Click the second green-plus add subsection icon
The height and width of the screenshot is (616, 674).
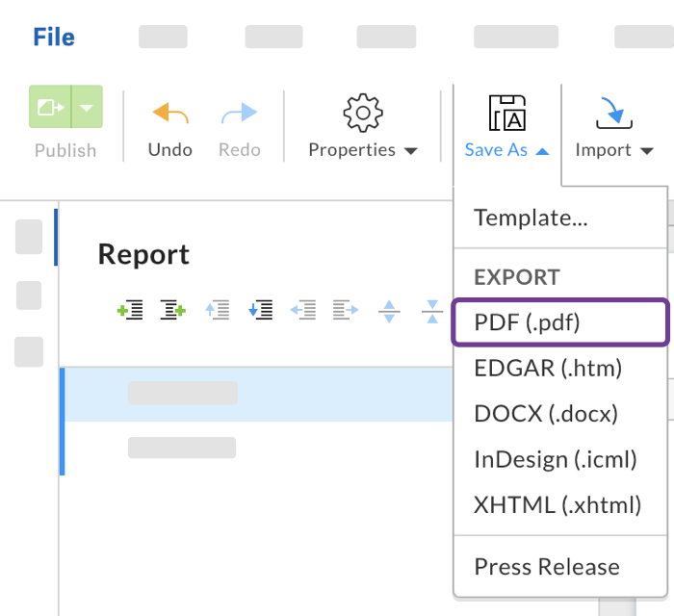coord(172,310)
